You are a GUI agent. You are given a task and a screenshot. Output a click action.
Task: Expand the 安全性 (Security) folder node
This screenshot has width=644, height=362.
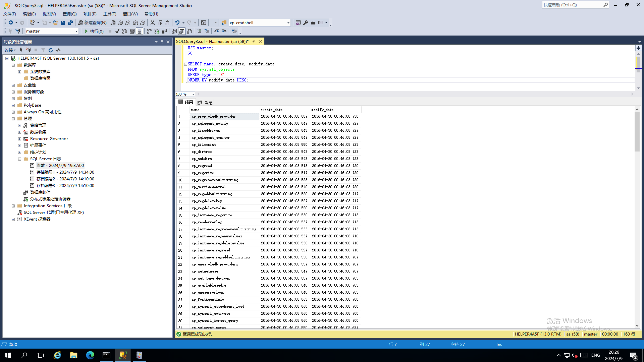[13, 85]
